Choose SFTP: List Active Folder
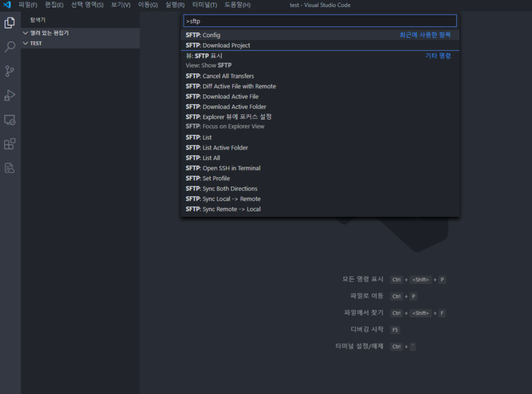Screen dimensions: 532x394 [x=320, y=147]
